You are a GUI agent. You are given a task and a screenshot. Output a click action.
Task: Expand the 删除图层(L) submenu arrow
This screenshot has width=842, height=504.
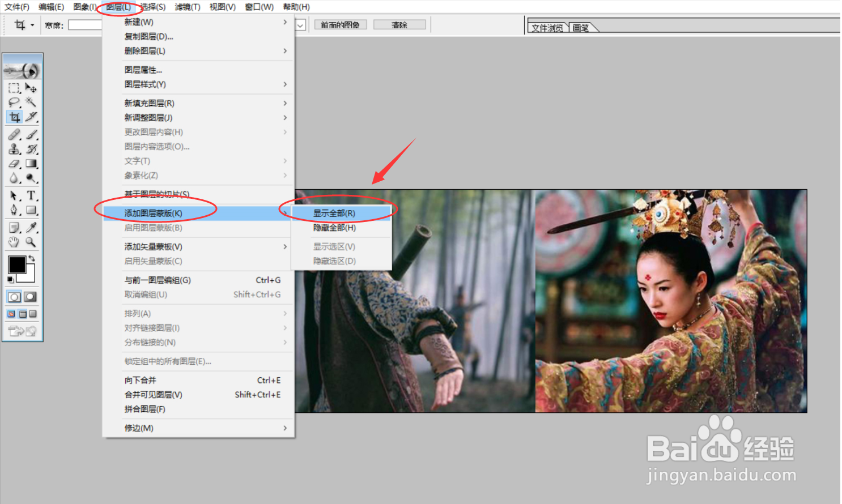tap(285, 51)
